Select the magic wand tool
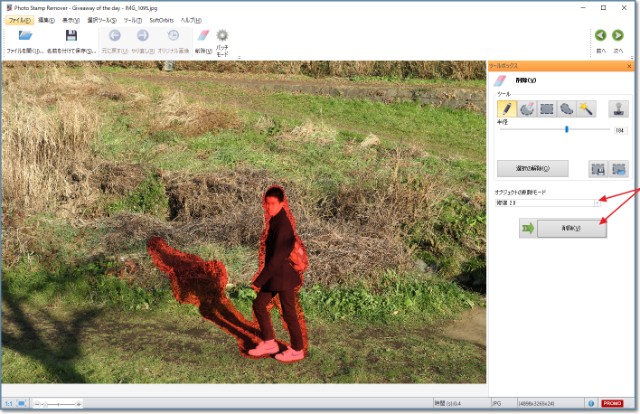This screenshot has width=640, height=414. pyautogui.click(x=586, y=107)
